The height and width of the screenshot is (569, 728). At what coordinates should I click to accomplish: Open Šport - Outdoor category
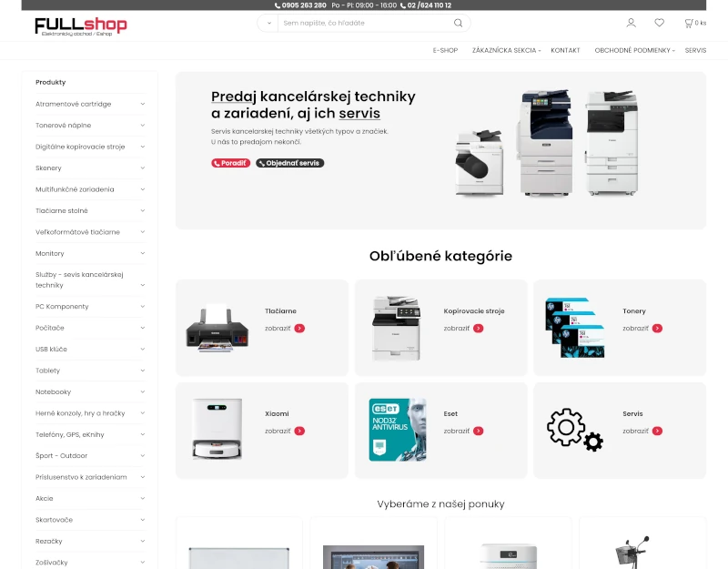(61, 456)
